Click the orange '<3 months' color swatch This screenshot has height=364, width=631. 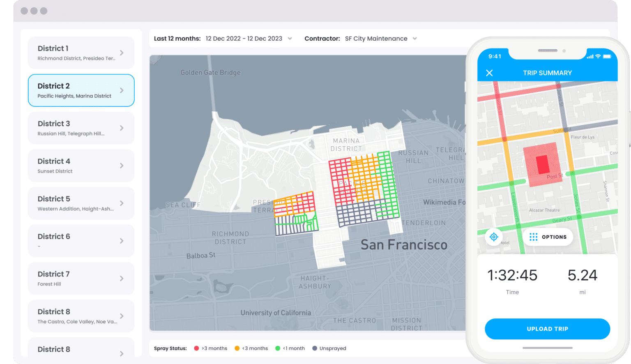[x=237, y=348]
